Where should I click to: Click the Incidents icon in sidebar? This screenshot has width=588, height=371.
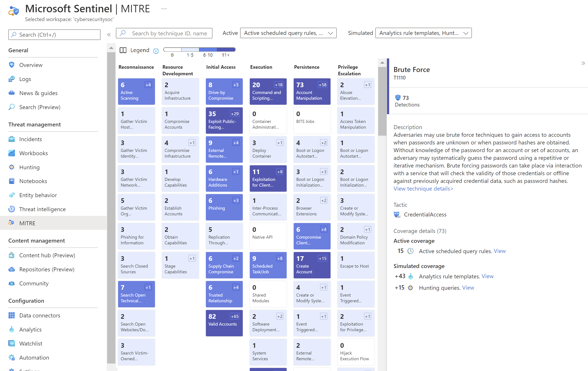[x=12, y=139]
